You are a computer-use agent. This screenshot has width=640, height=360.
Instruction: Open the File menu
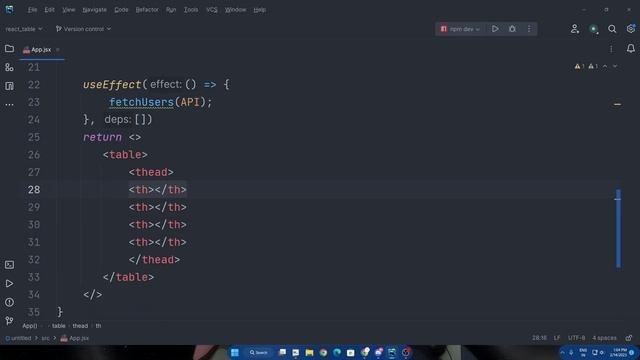(32, 9)
